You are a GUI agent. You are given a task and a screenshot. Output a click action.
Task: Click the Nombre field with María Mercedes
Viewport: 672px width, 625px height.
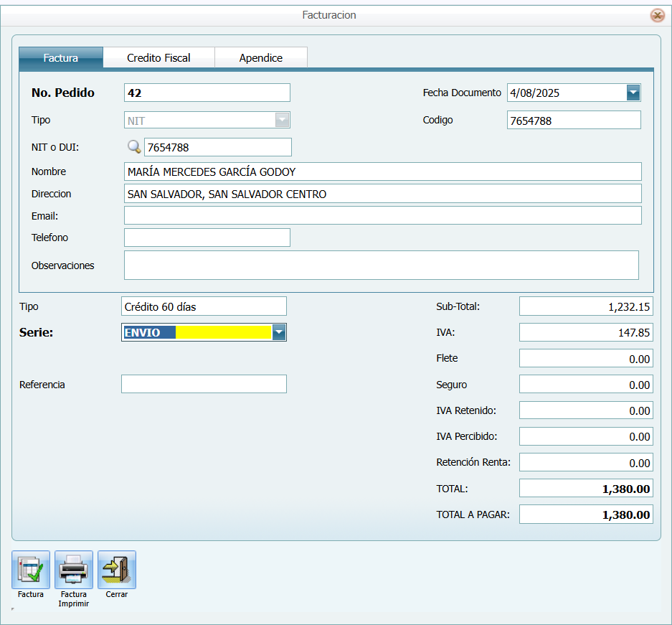click(382, 171)
